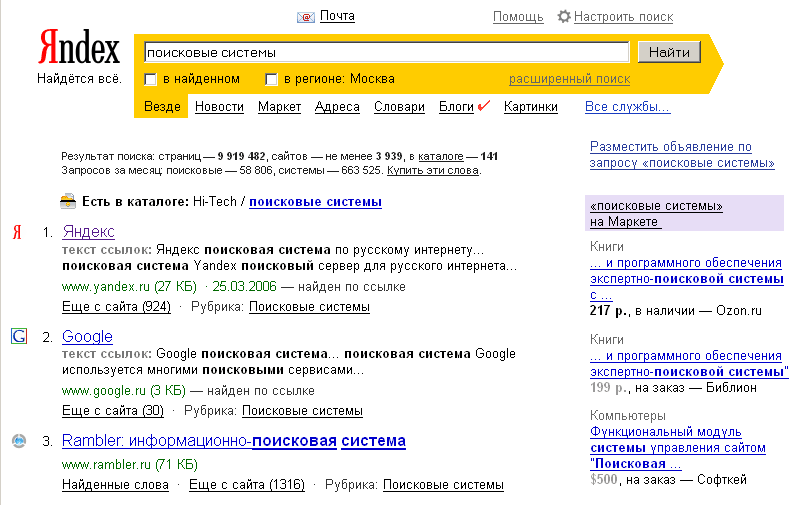799x505 pixels.
Task: Open Рубрика 'Поисковые системы' under Google result
Action: click(x=302, y=411)
